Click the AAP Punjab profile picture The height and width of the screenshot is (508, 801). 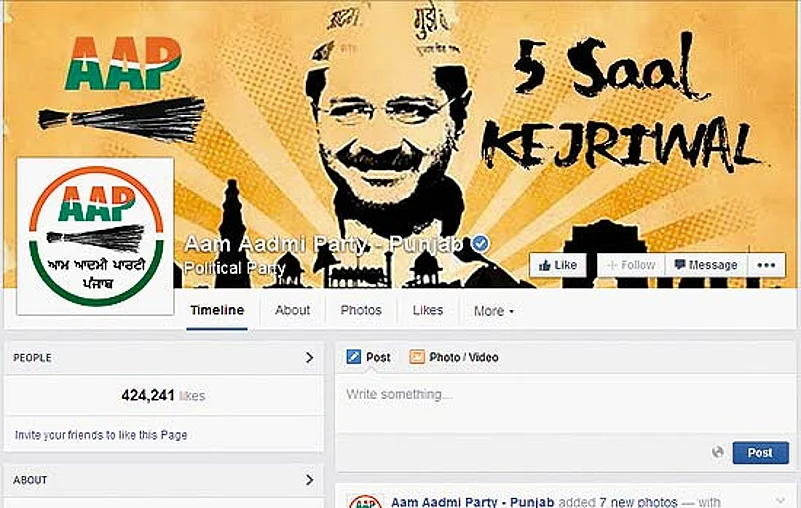click(x=96, y=236)
